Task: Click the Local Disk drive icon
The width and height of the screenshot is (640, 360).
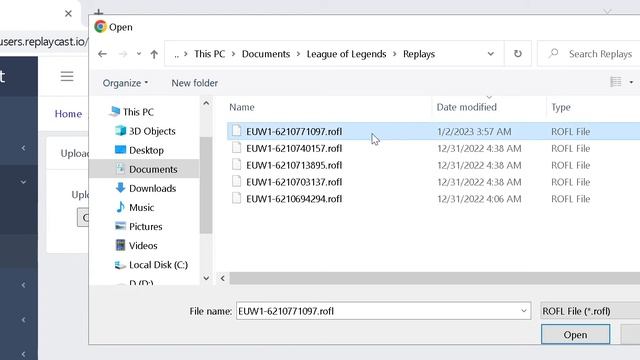Action: click(120, 265)
